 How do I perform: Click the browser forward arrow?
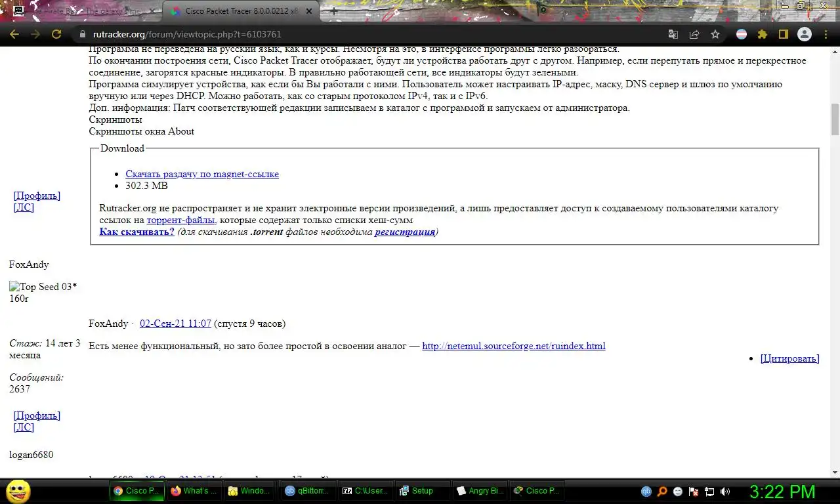35,34
